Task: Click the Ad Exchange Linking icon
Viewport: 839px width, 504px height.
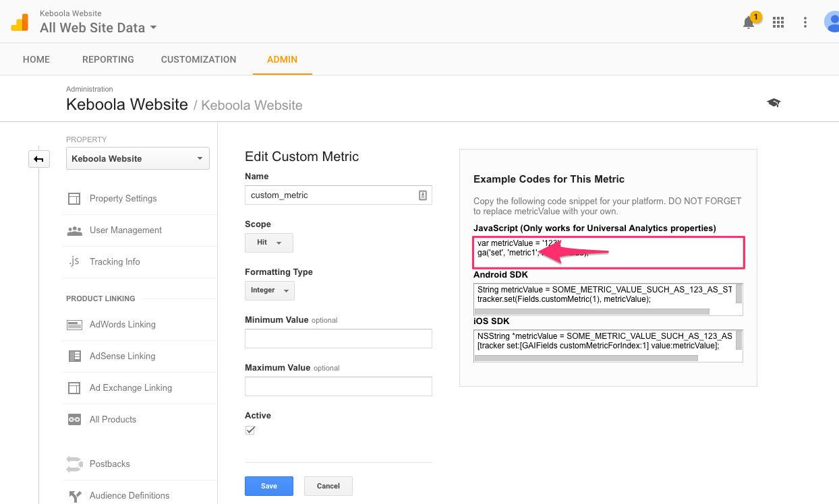Action: click(74, 388)
